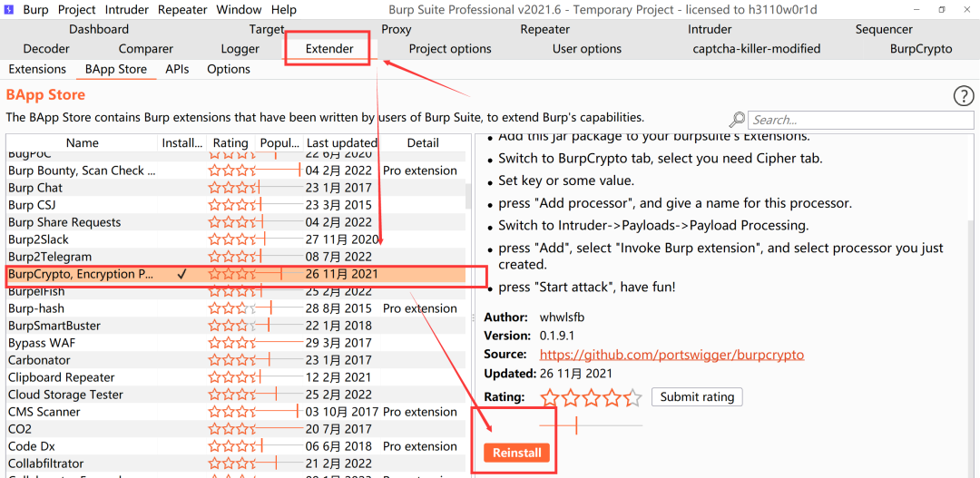Switch to the User options tab

(x=587, y=49)
